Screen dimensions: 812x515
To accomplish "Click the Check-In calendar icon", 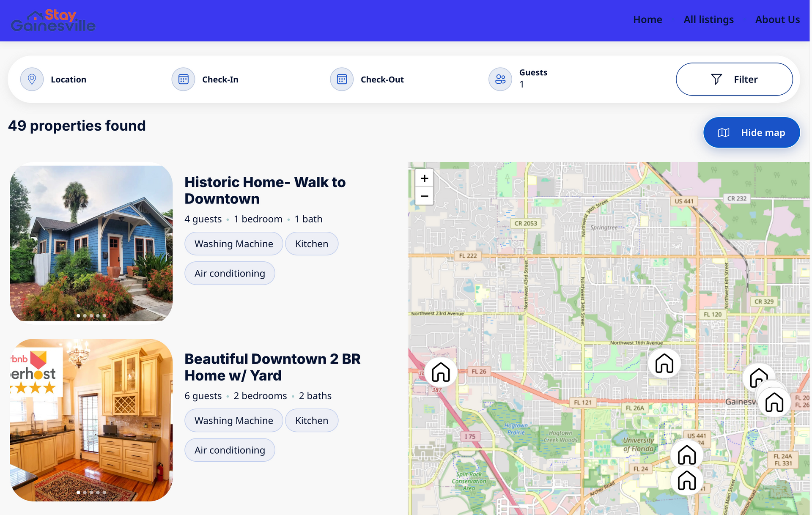I will point(183,79).
